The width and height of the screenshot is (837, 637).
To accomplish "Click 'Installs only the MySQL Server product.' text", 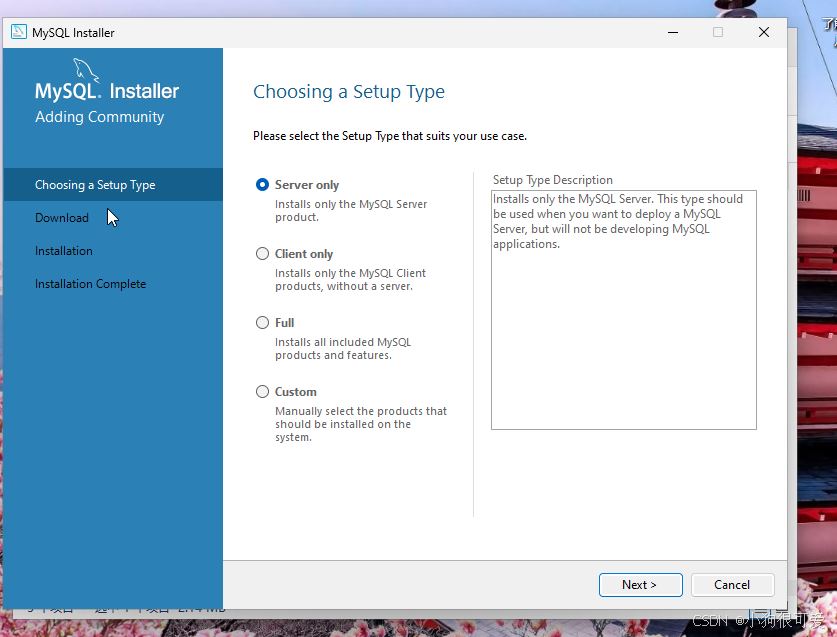I will click(x=351, y=210).
